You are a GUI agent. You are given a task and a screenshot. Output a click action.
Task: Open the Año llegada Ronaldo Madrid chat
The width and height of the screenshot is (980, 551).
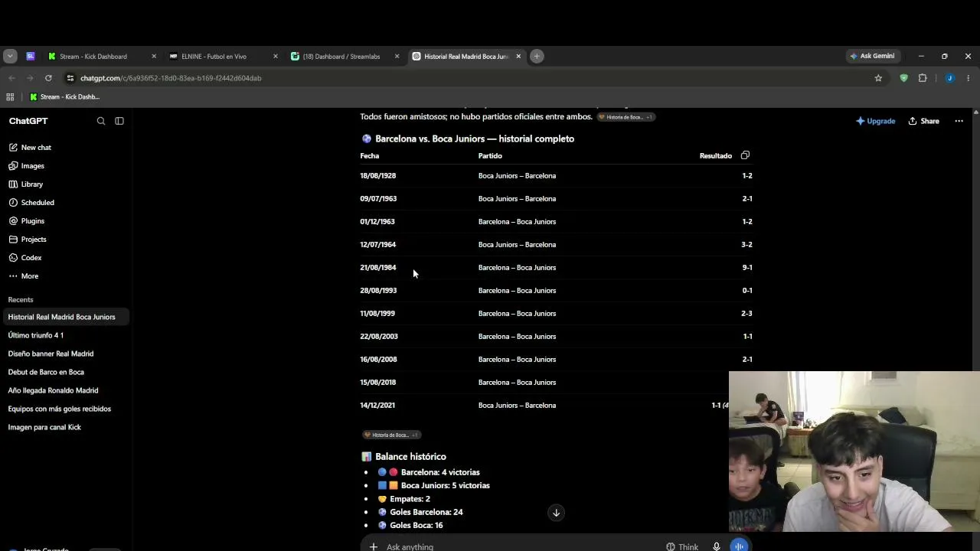tap(65, 390)
